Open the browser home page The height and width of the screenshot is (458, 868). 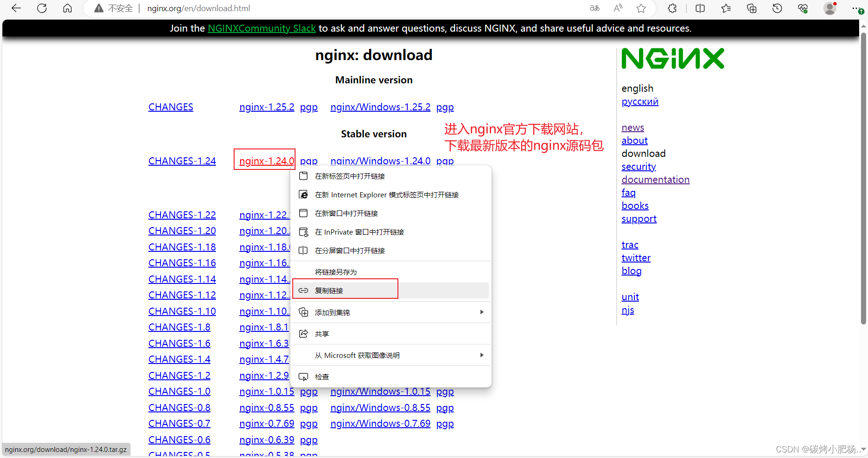67,8
